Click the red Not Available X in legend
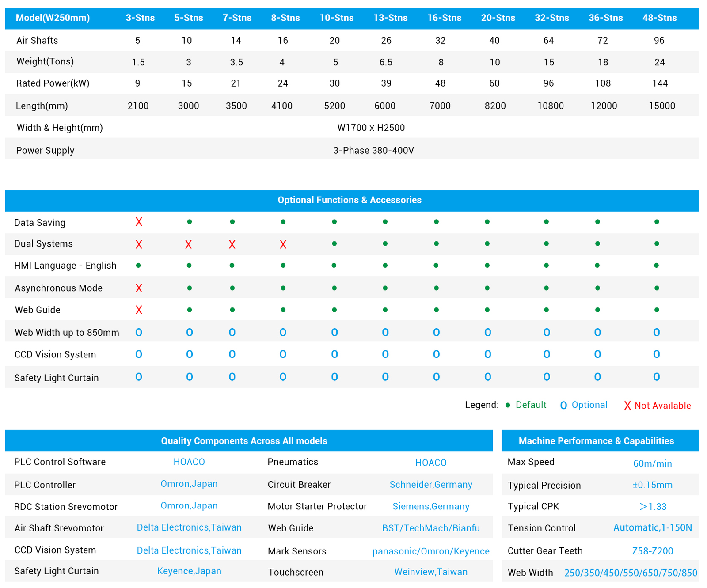This screenshot has height=588, width=707. click(627, 406)
